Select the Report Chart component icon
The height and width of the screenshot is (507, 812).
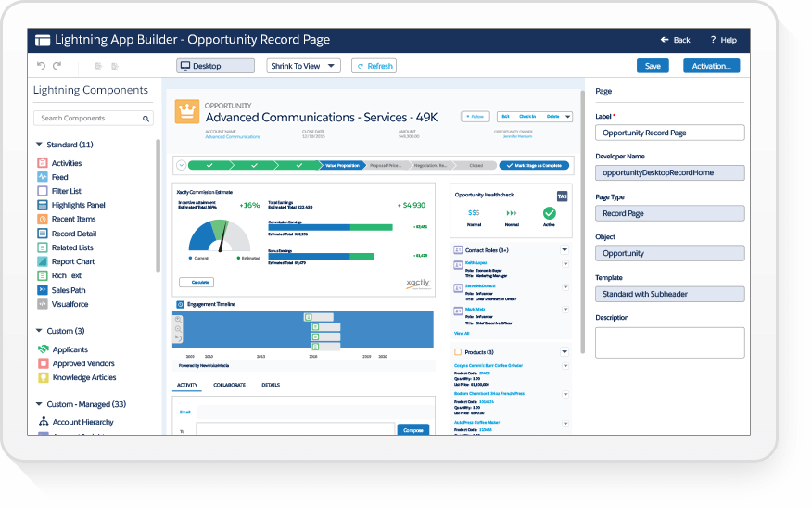pos(43,261)
